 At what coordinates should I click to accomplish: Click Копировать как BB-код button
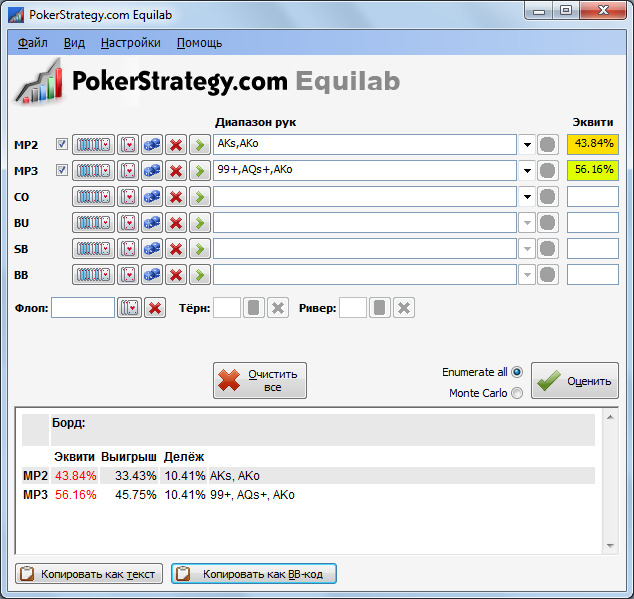pos(254,574)
